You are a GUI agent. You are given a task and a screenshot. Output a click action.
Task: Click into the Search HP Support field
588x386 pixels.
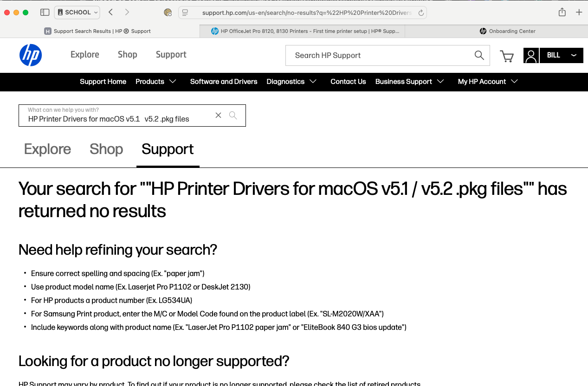(378, 56)
